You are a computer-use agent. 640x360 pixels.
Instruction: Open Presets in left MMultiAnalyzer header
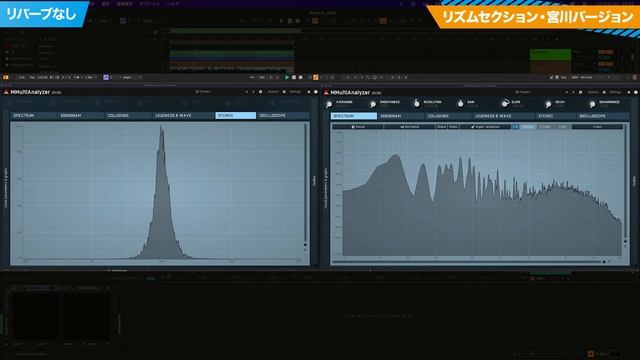click(203, 92)
